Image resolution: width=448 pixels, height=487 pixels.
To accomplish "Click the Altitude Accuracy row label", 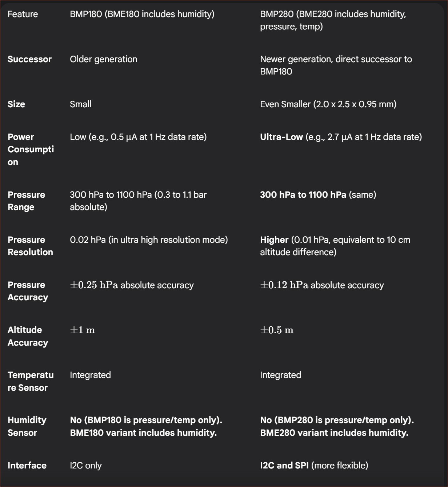I will (x=28, y=336).
